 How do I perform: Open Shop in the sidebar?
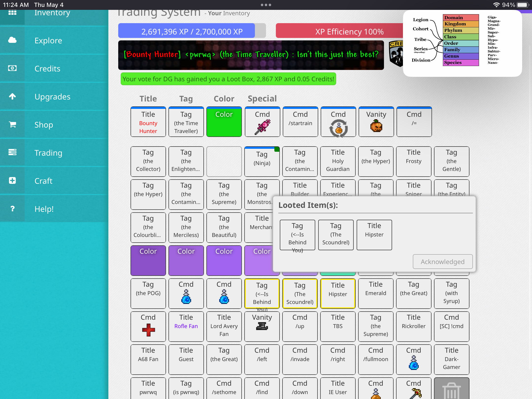point(54,124)
